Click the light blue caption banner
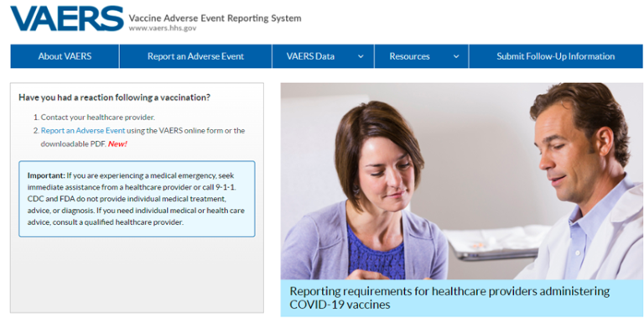Image resolution: width=644 pixels, height=318 pixels. pos(462,298)
